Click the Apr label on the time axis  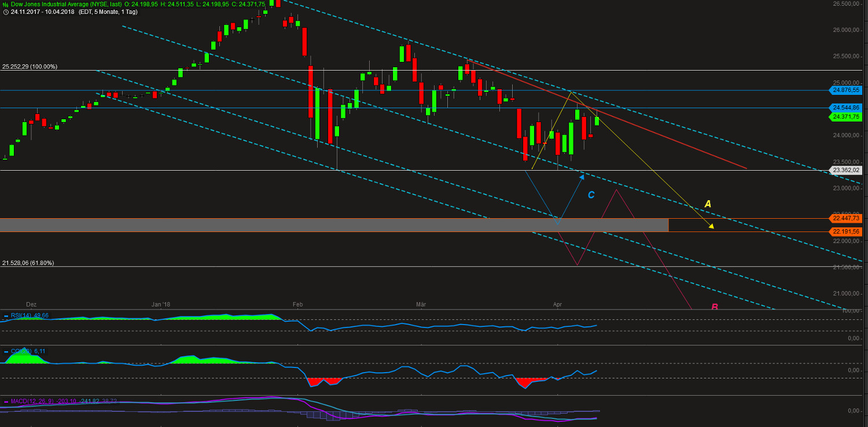pyautogui.click(x=558, y=304)
